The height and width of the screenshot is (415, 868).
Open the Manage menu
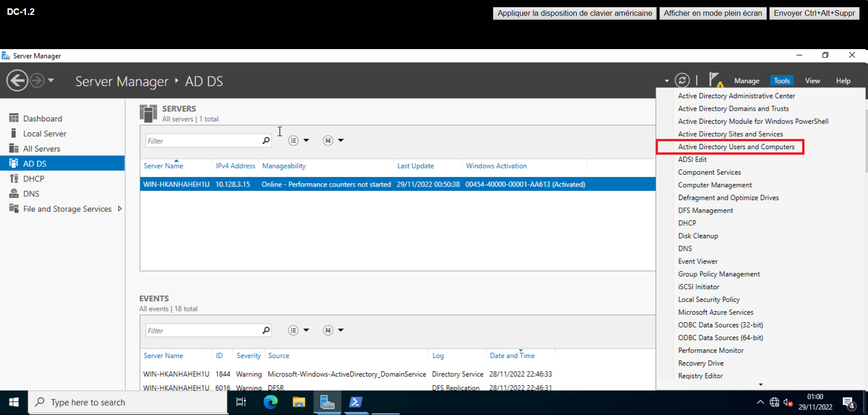point(747,81)
